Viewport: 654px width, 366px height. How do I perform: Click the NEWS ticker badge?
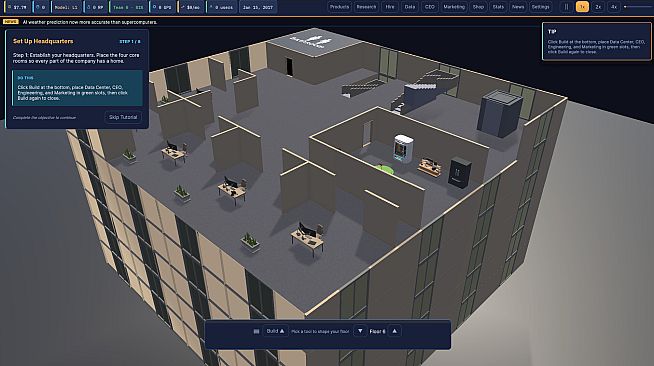10,22
